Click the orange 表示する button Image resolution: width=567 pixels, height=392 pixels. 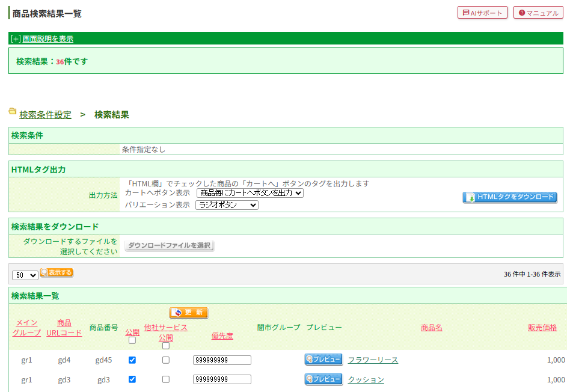(57, 272)
